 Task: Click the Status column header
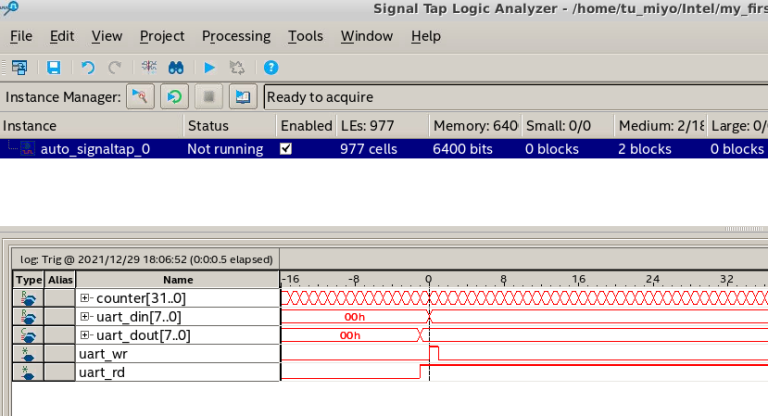208,126
